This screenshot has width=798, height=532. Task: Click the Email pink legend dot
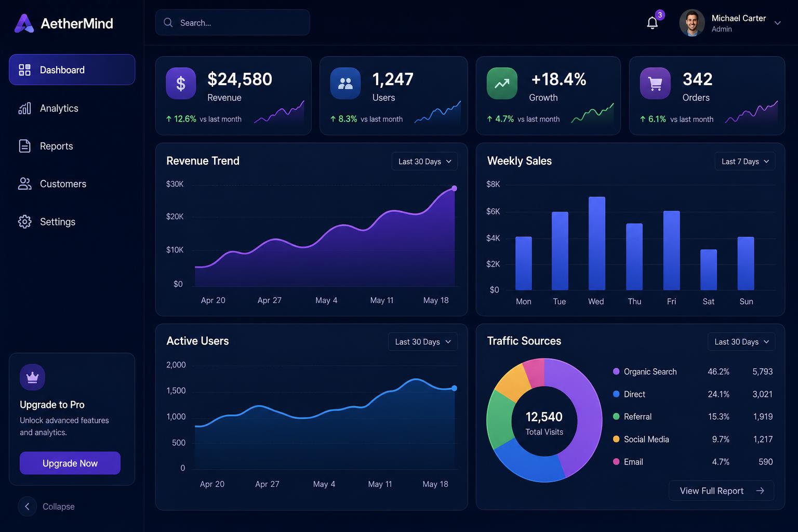(x=616, y=461)
